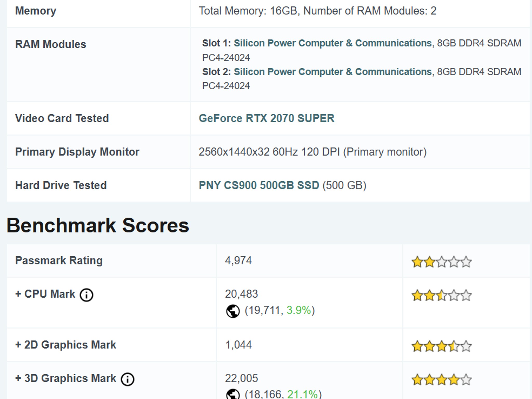Screen dimensions: 532x399
Task: Click the Benchmark Scores heading
Action: click(98, 225)
